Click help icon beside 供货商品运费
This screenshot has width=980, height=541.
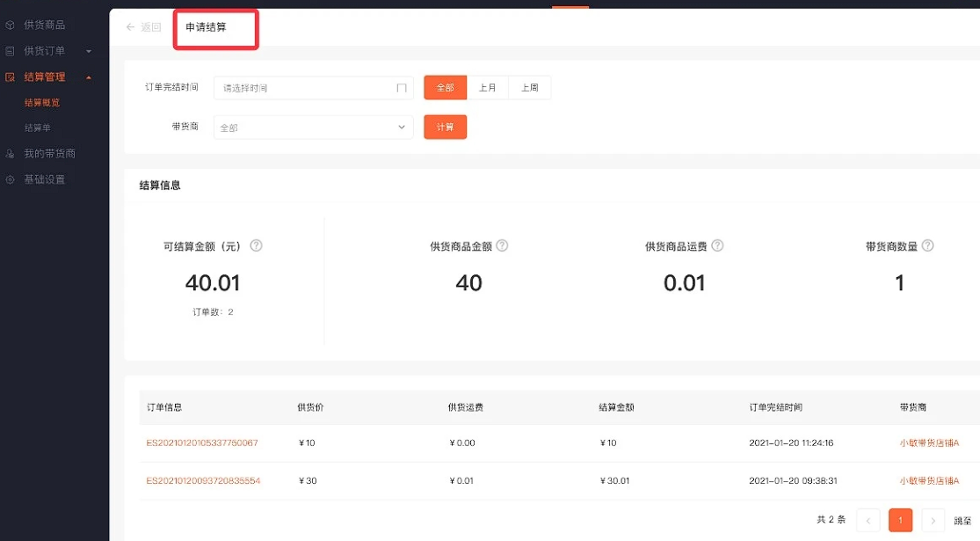pyautogui.click(x=717, y=245)
